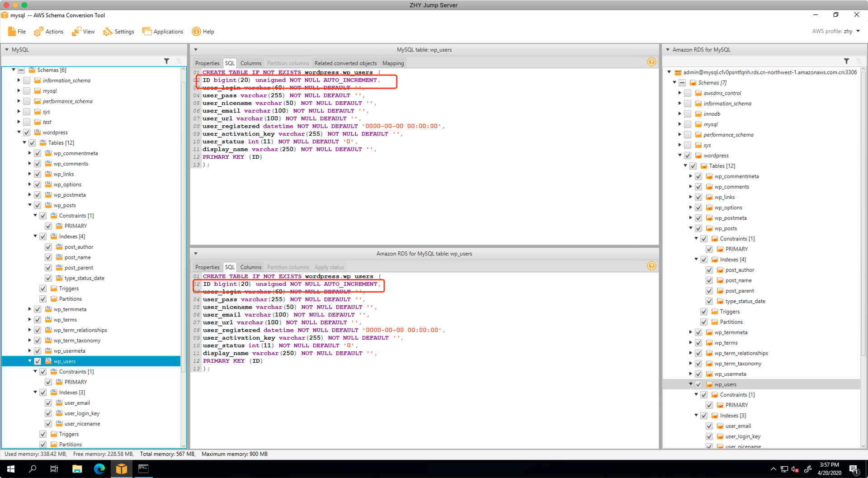The height and width of the screenshot is (478, 868).
Task: Expand the wp_options table in MySQL tree
Action: click(30, 185)
